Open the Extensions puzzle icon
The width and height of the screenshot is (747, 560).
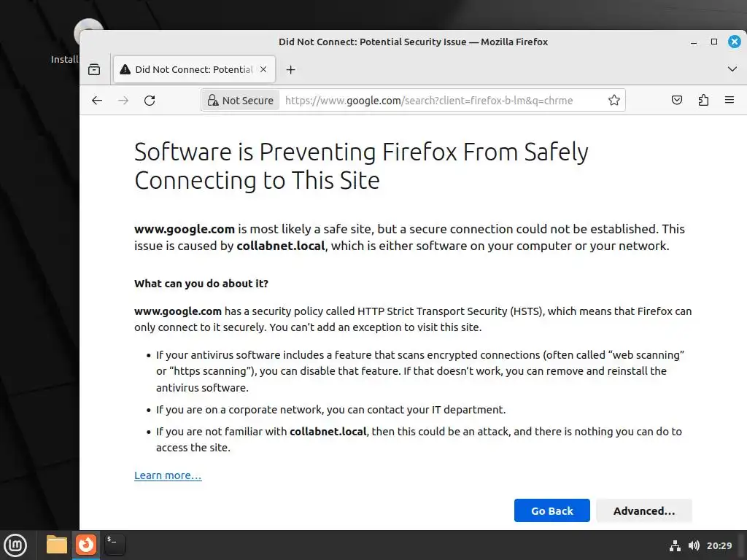pos(703,101)
